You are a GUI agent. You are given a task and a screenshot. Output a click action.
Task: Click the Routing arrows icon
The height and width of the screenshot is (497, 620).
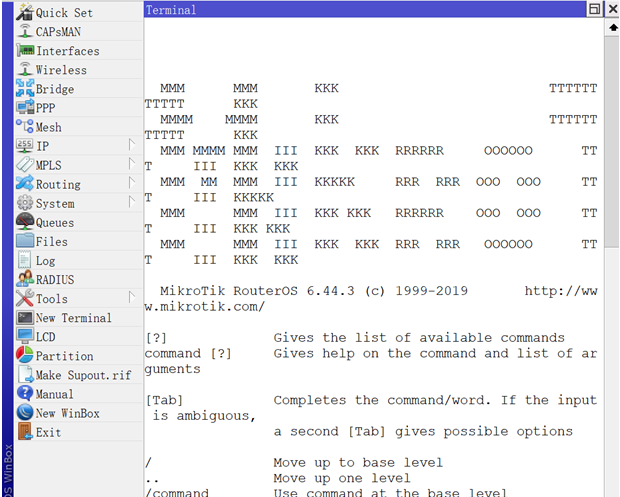coord(25,183)
